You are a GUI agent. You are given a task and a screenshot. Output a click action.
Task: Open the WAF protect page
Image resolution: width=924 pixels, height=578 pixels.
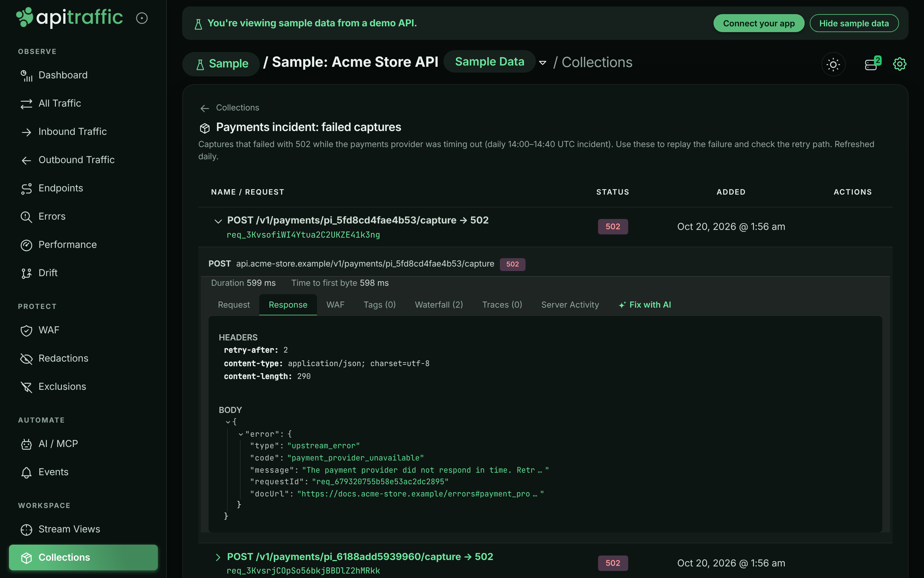(83, 330)
